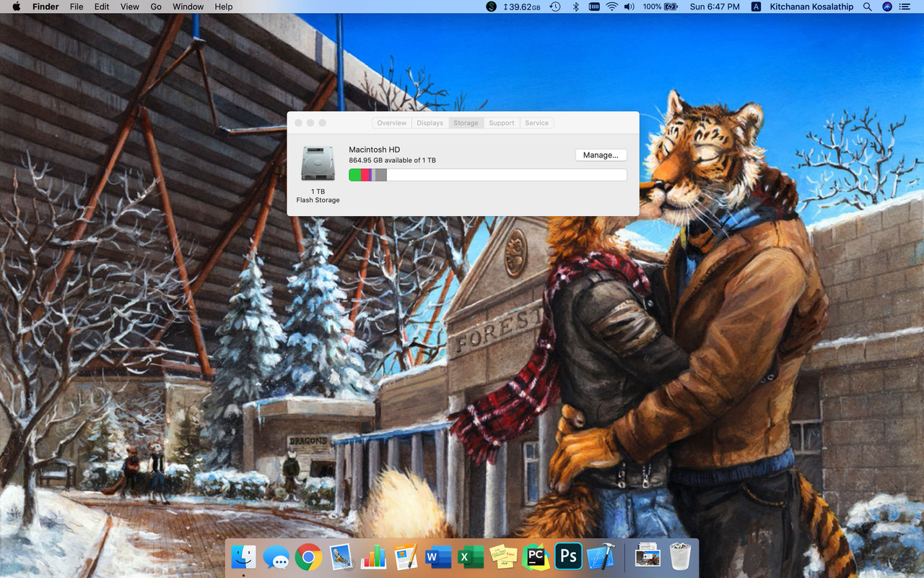Launch Microsoft Excel from the Dock
The height and width of the screenshot is (578, 924).
pos(471,556)
